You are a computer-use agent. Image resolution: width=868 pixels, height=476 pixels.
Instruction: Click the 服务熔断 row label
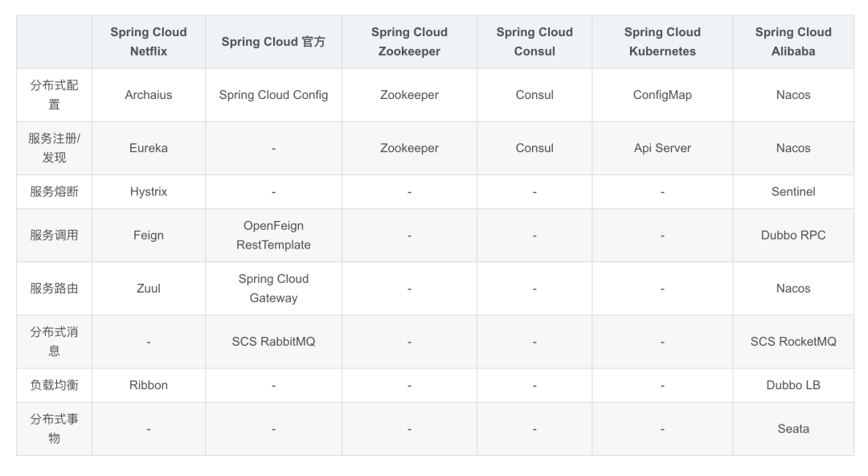(x=55, y=191)
